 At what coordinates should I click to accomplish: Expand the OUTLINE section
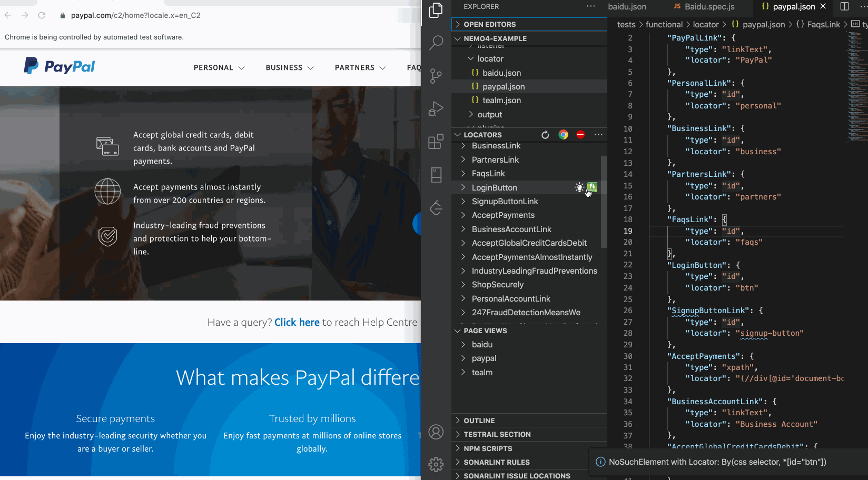coord(529,421)
